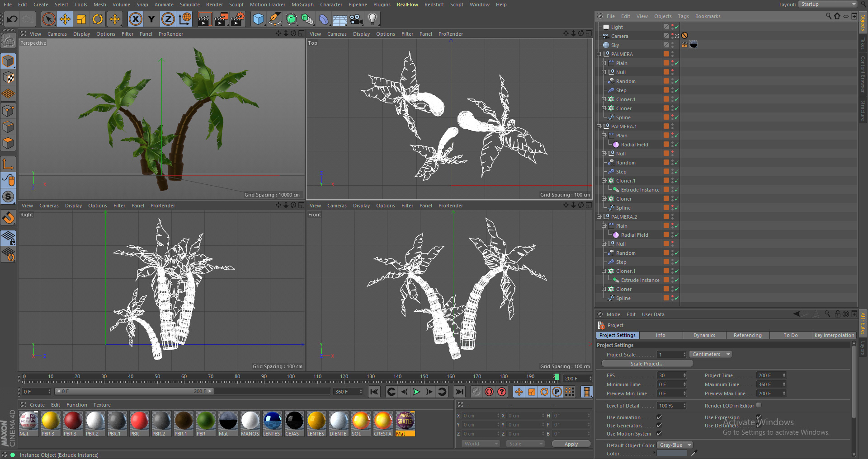The width and height of the screenshot is (868, 459).
Task: Switch to the Dynamics tab
Action: point(704,335)
